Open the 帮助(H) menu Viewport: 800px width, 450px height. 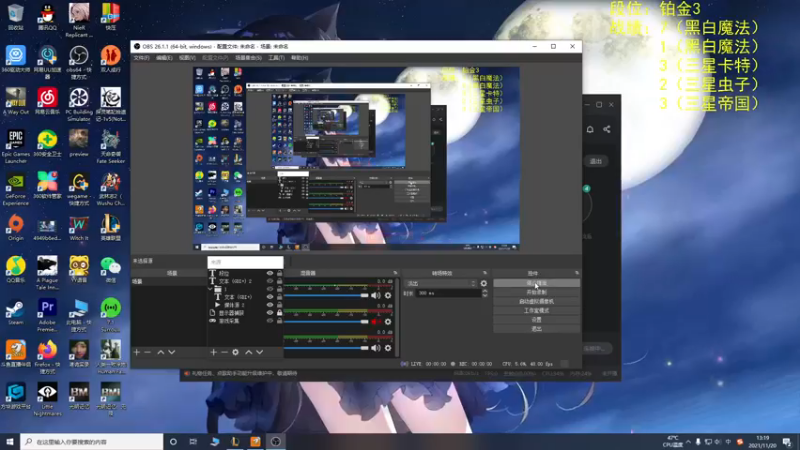click(299, 58)
